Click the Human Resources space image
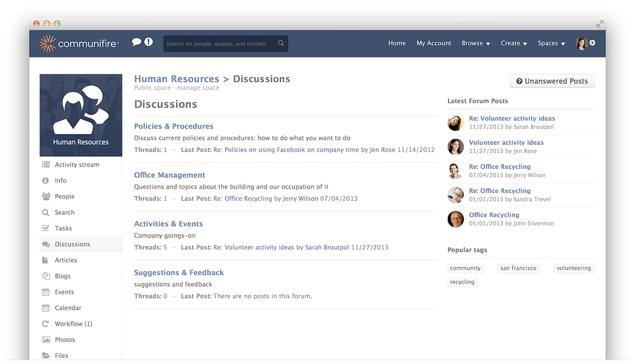The image size is (635, 364). pos(81,115)
